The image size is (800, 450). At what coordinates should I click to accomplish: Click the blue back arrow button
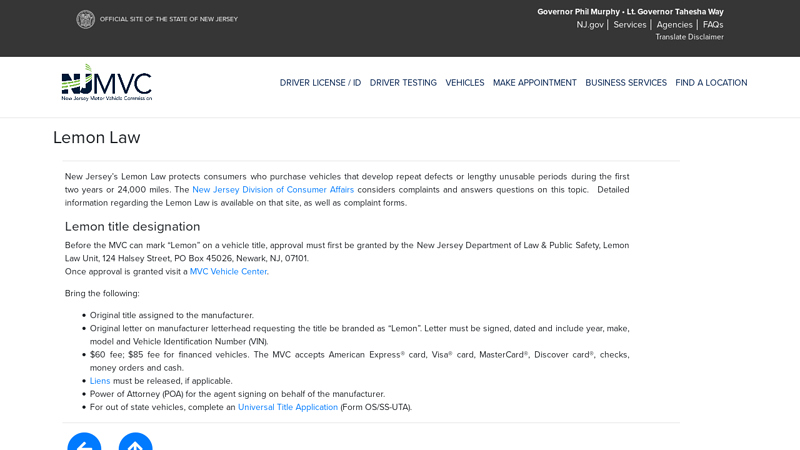(x=84, y=441)
